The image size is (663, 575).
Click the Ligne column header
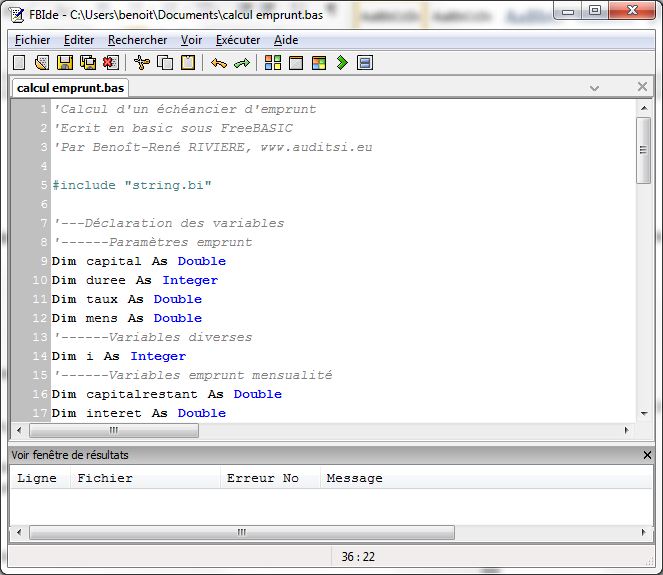click(40, 478)
